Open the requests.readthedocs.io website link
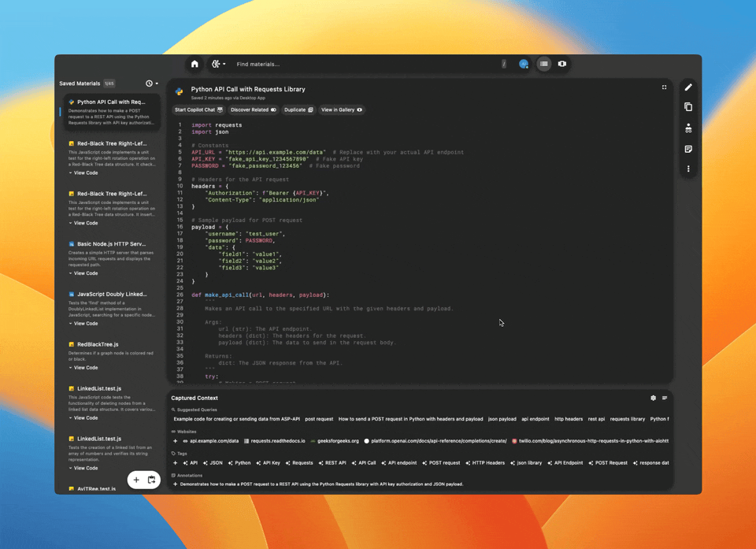This screenshot has height=549, width=756. pyautogui.click(x=274, y=441)
